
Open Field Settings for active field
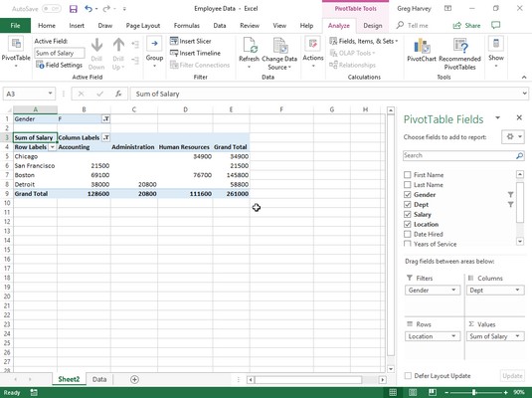59,65
